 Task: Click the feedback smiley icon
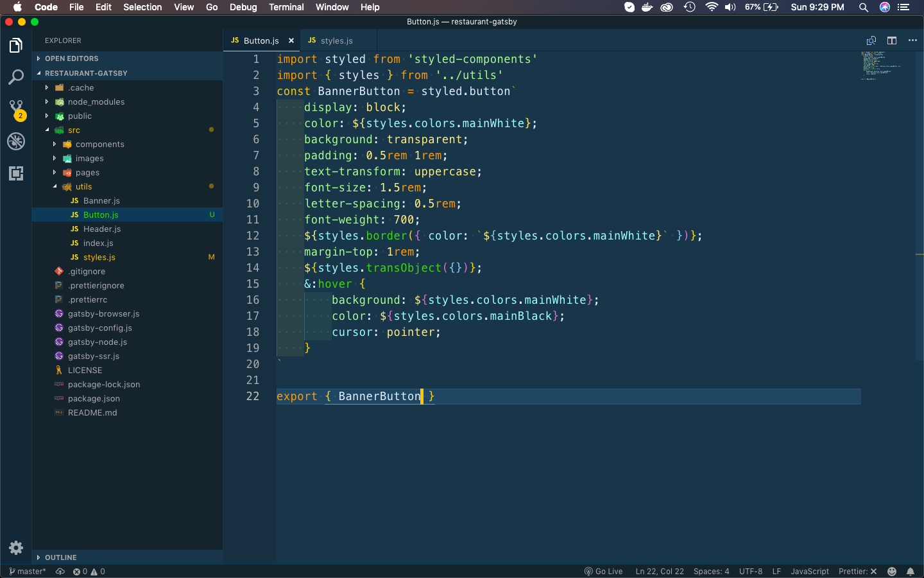tap(892, 572)
